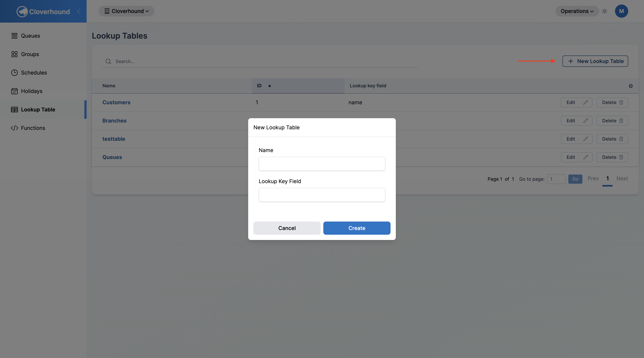The image size is (644, 358).
Task: Open the Customers table link
Action: point(116,102)
